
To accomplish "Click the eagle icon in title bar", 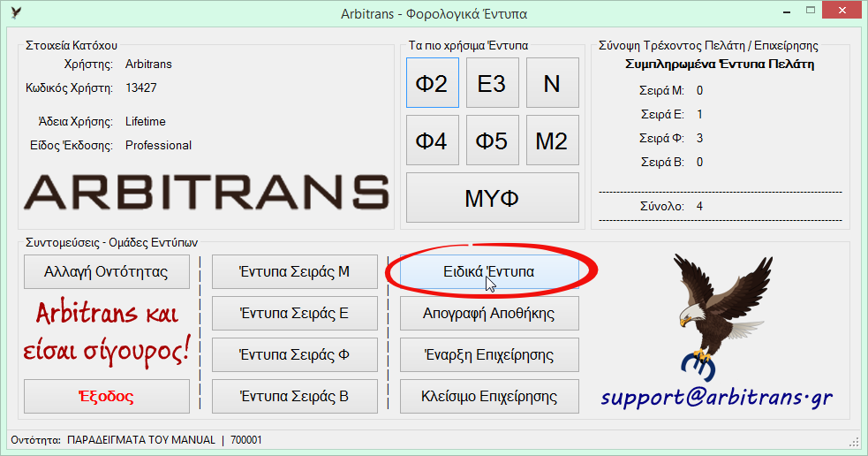I will [x=16, y=12].
